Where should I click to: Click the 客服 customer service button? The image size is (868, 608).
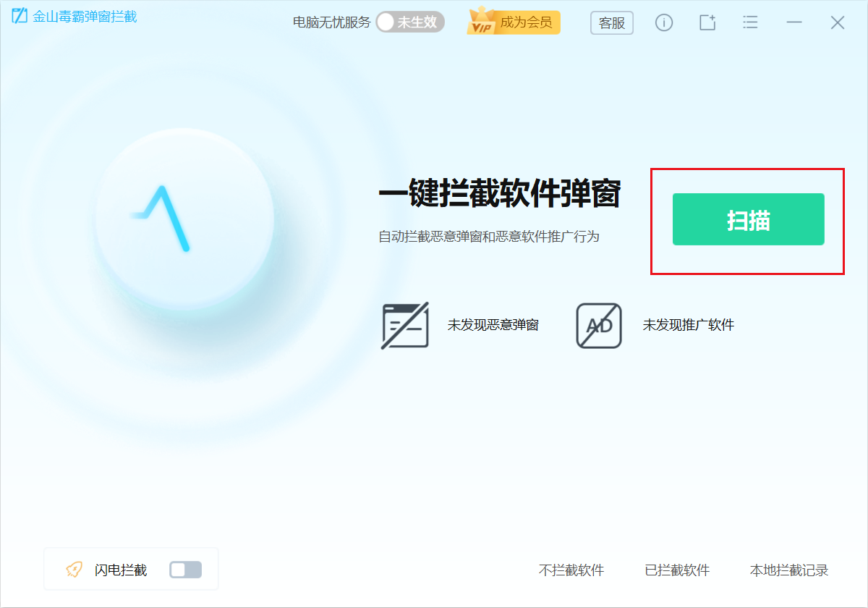tap(611, 22)
